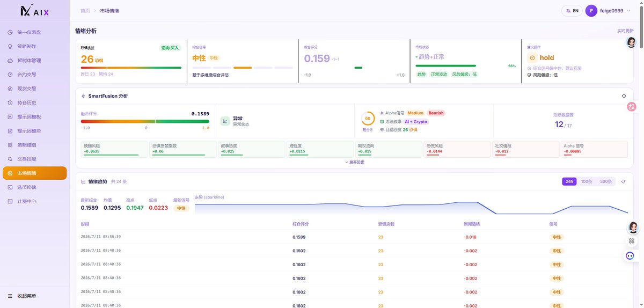Click the floating command-key icon
The image size is (644, 308).
[632, 241]
